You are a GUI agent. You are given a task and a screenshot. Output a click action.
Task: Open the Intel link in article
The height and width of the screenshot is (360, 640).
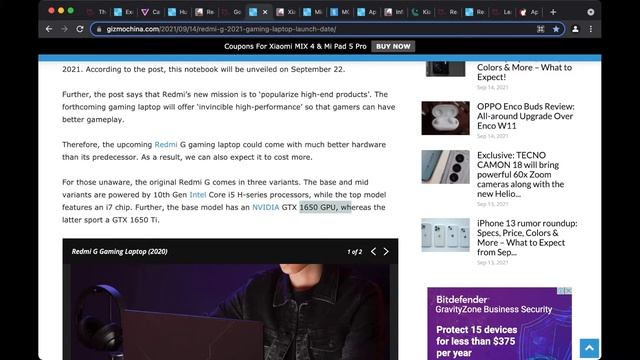198,195
